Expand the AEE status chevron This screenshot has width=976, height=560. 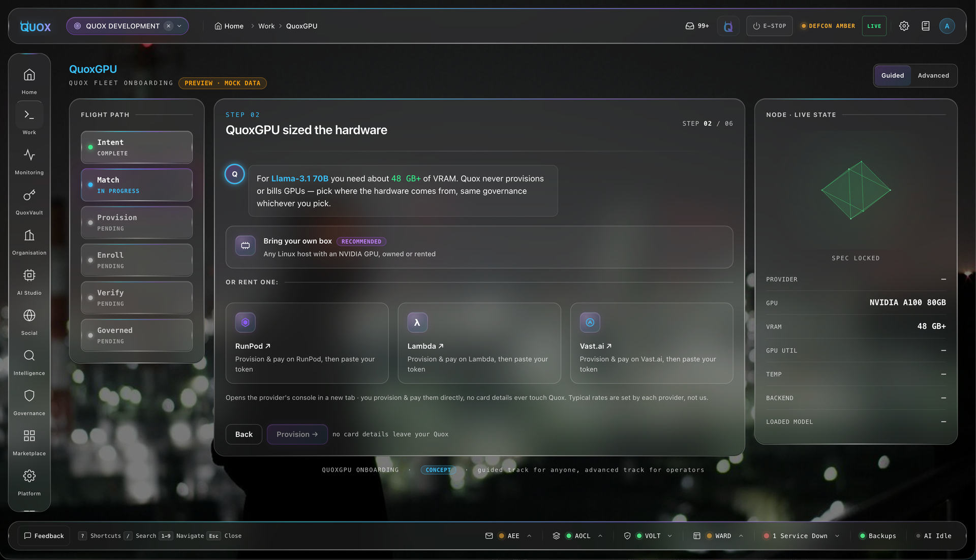coord(529,536)
